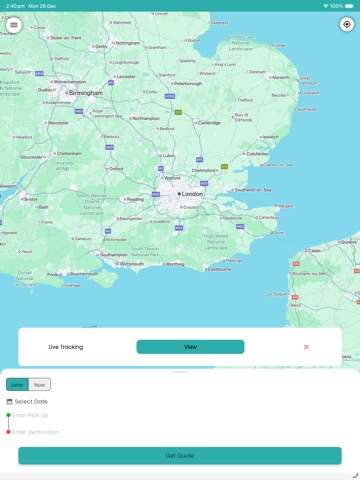The height and width of the screenshot is (480, 360).
Task: Click Ipswich label on the map
Action: coord(271,137)
